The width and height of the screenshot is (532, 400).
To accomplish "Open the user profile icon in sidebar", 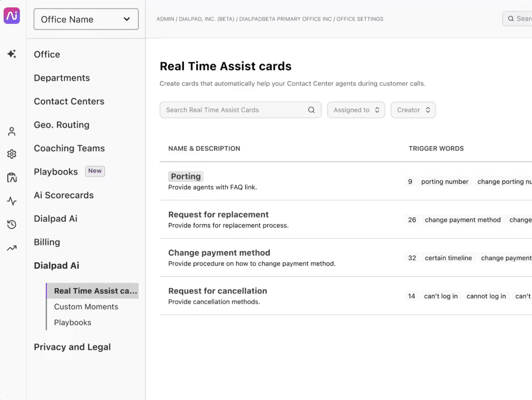I will point(12,131).
